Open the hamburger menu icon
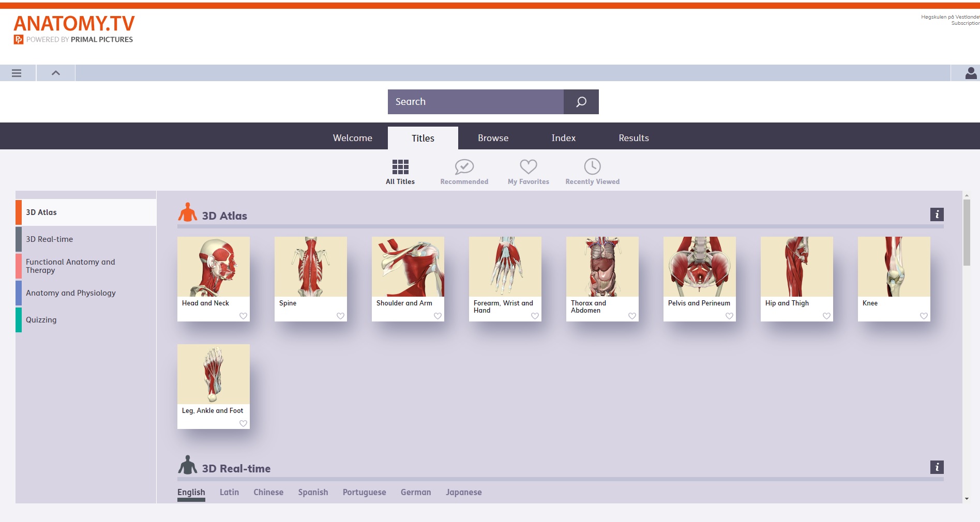The height and width of the screenshot is (522, 980). coord(17,73)
